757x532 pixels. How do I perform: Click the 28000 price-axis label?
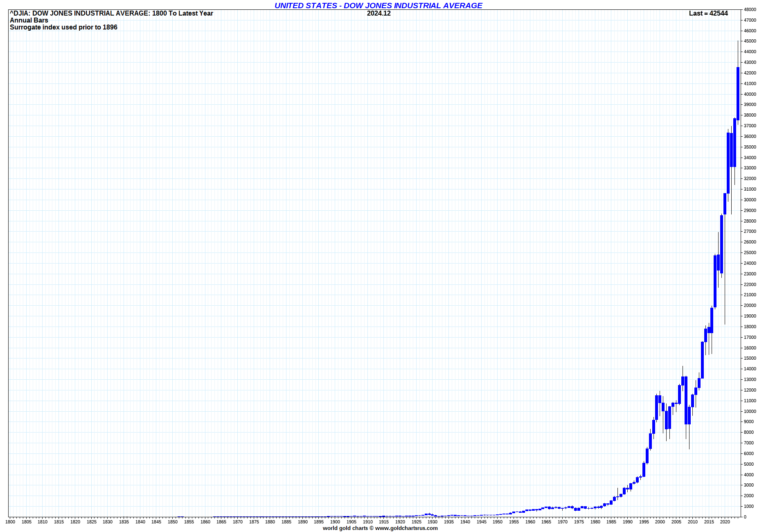[750, 221]
